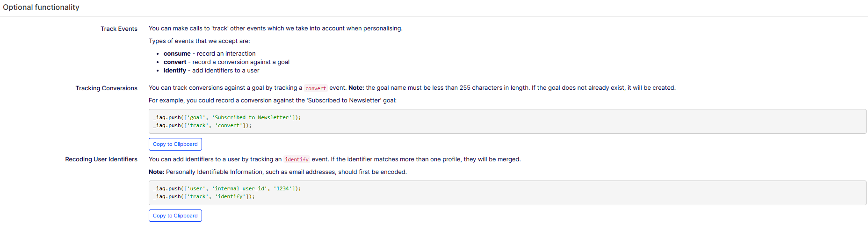Viewport: 868px width, 231px height.
Task: Click the _iaq.push 'track', 'identify' code line
Action: pyautogui.click(x=204, y=196)
